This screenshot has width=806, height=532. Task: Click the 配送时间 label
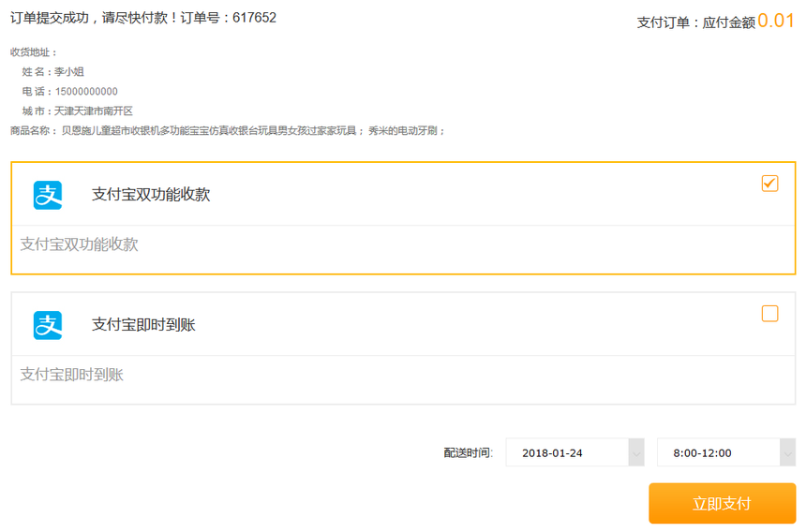coord(468,453)
